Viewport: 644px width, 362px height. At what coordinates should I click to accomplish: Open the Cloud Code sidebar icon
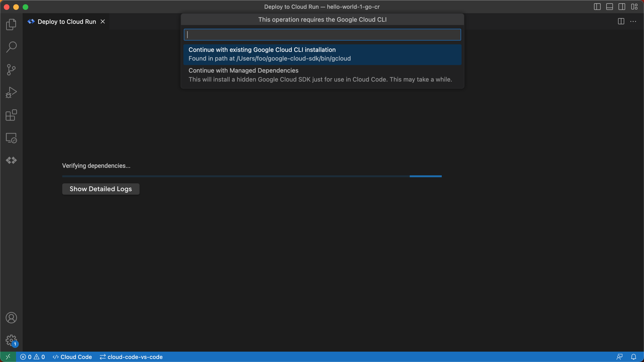(11, 160)
